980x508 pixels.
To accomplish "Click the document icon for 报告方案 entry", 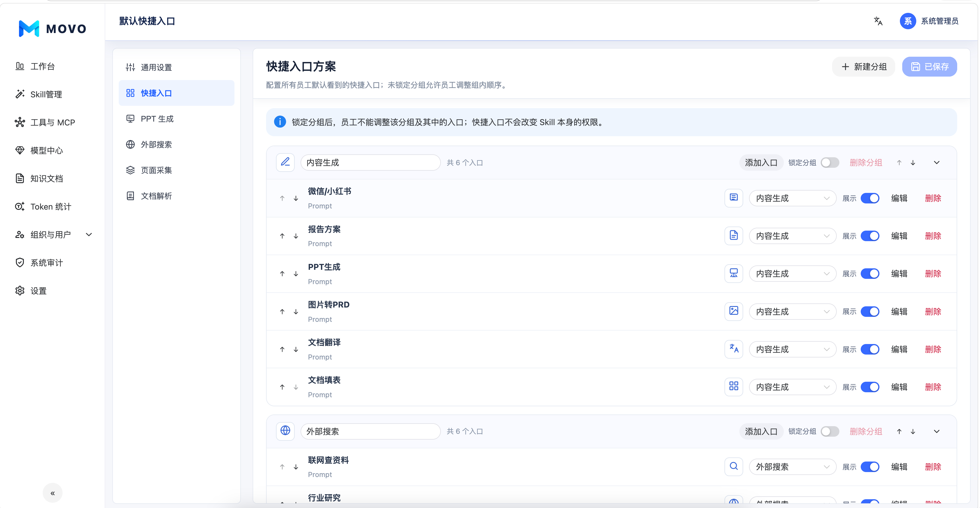I will 734,236.
